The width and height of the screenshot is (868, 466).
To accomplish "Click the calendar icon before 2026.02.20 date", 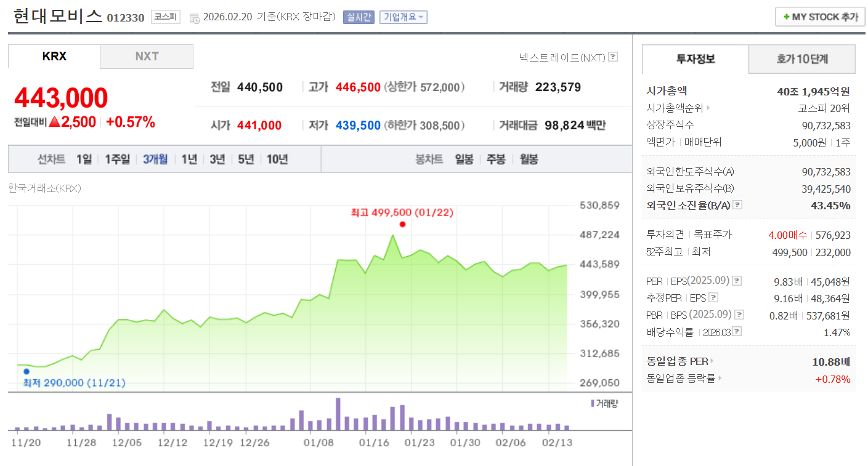I will pyautogui.click(x=195, y=17).
